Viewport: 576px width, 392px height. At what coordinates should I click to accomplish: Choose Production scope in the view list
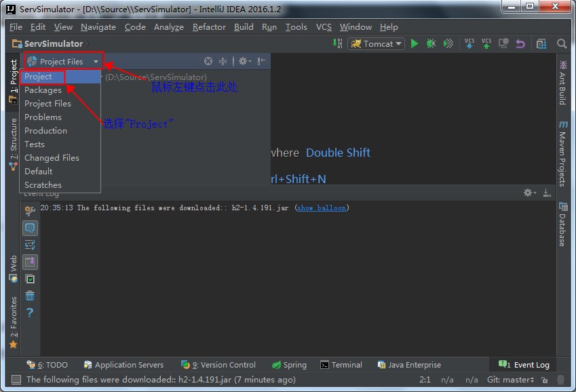coord(60,131)
